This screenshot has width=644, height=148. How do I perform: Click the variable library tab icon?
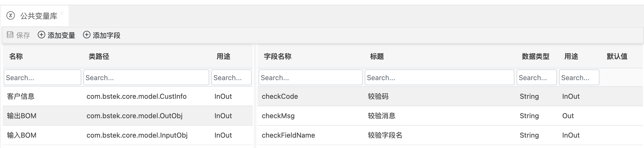tap(11, 16)
